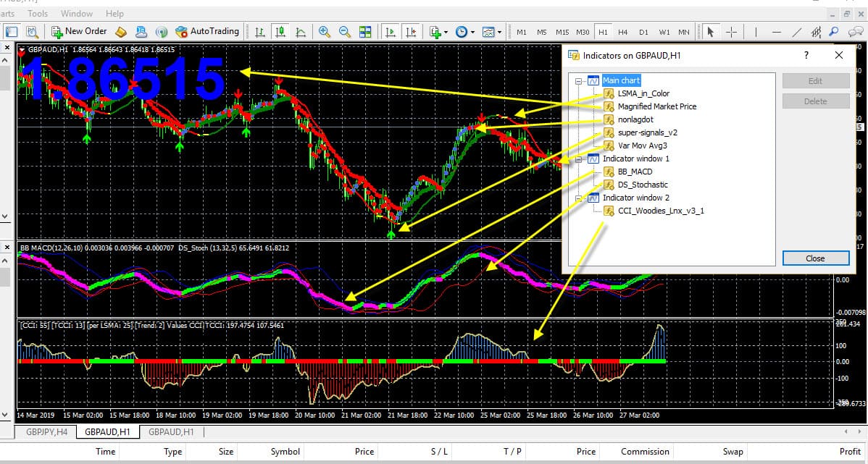Screen dimensions: 868x464
Task: Toggle the chart auto scroll button
Action: pos(391,32)
